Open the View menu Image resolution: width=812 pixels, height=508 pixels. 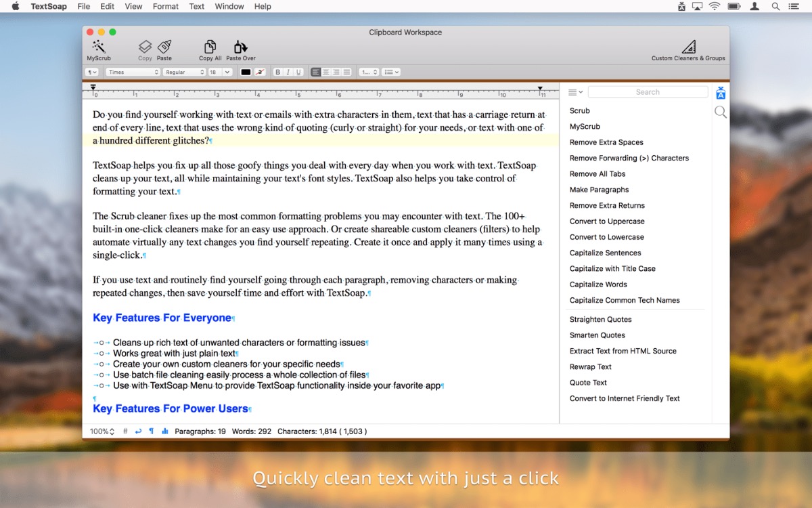[x=133, y=6]
